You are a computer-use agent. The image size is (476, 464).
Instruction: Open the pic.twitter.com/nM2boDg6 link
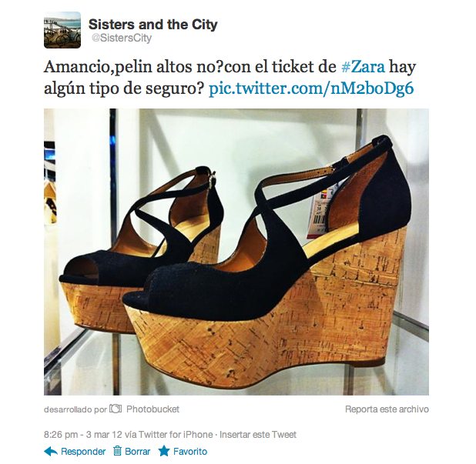pos(311,88)
